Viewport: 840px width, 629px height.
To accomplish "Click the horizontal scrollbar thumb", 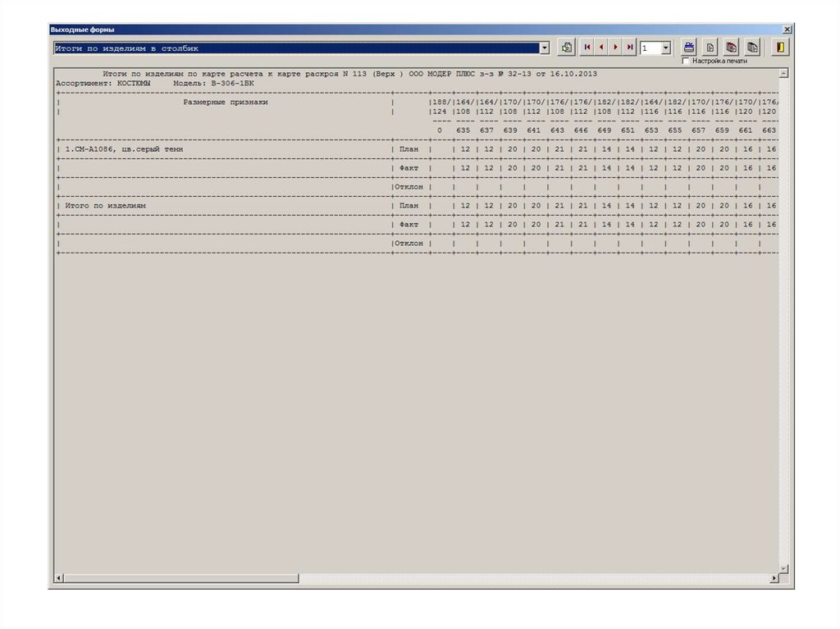I will (x=180, y=578).
